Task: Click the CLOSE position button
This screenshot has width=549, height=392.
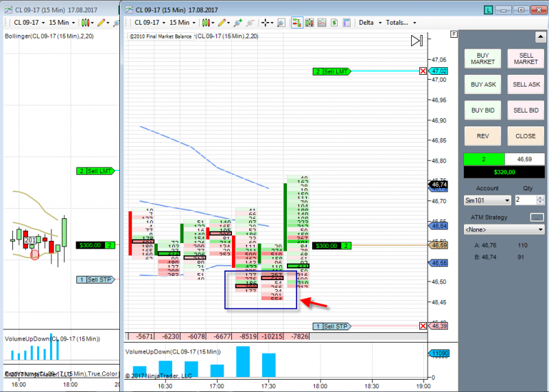Action: click(526, 136)
